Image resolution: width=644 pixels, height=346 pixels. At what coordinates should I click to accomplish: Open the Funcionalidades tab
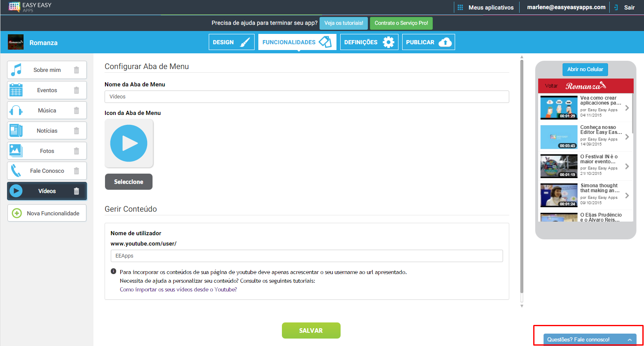(x=297, y=42)
